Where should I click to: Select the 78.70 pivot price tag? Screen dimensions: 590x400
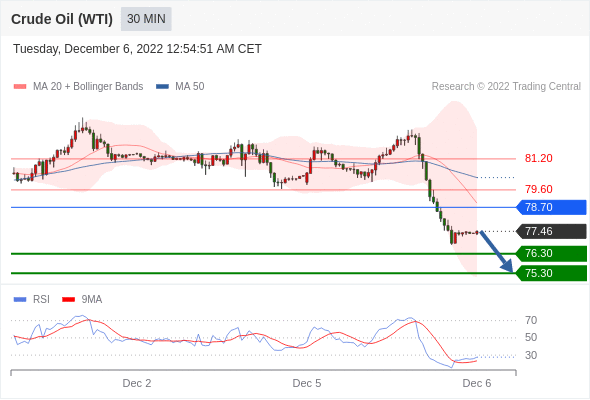[x=551, y=207]
